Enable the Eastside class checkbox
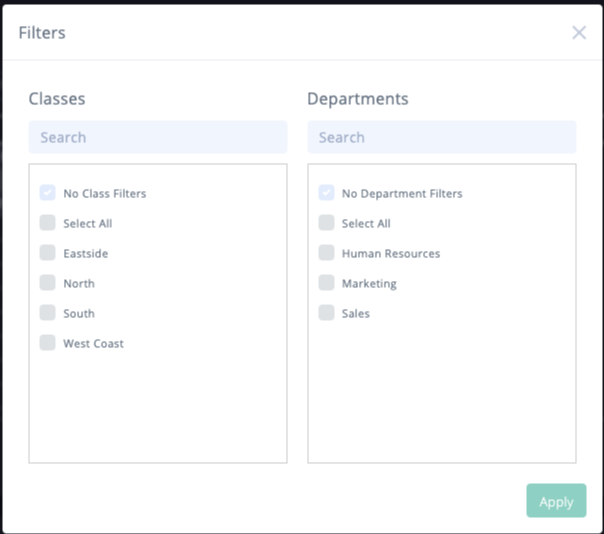 (47, 253)
